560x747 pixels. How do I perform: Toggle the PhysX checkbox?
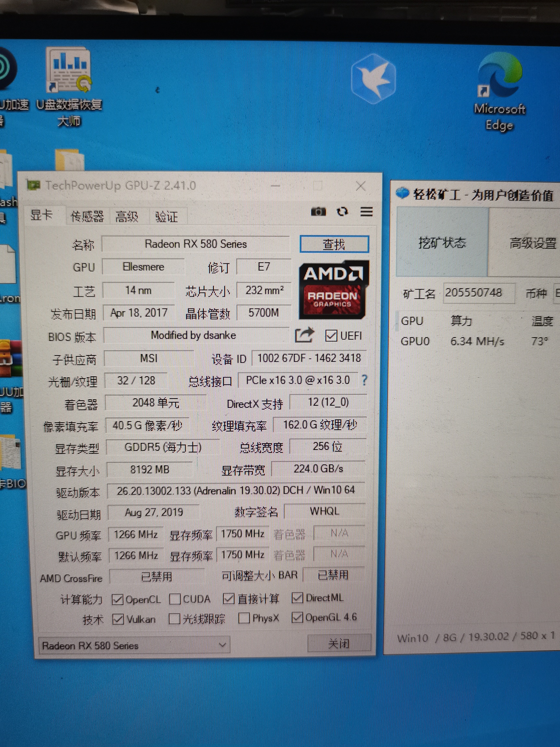pos(243,618)
